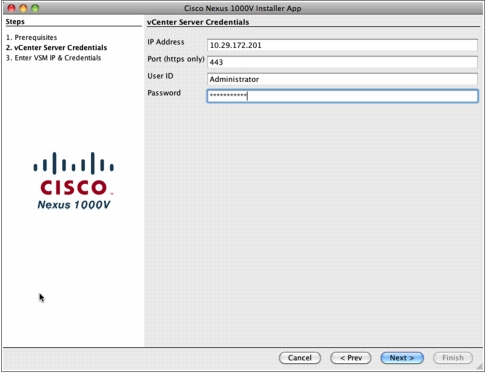488x375 pixels.
Task: Focus the Password field
Action: coord(342,96)
